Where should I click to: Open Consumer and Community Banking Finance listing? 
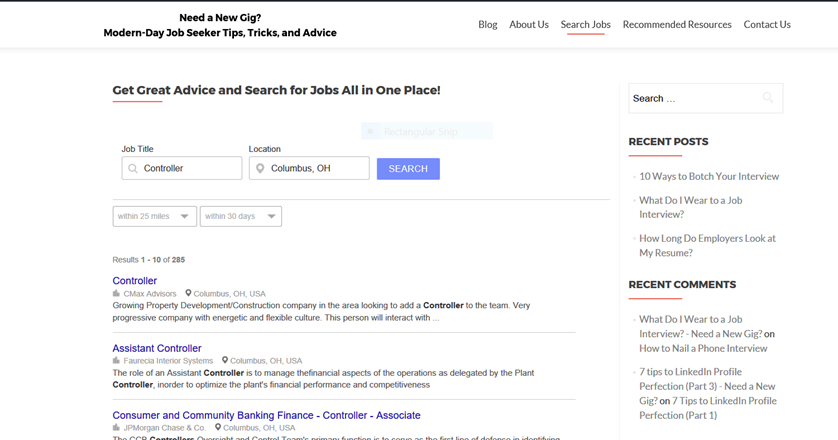pyautogui.click(x=266, y=415)
